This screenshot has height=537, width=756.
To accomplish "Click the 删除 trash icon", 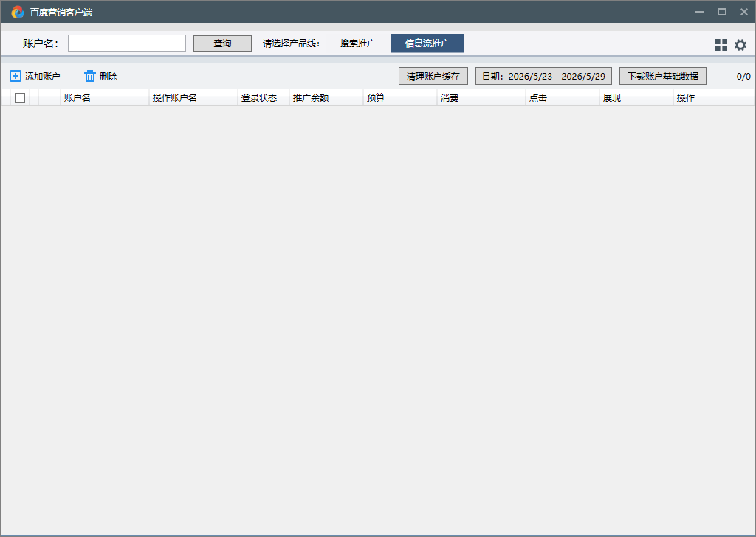I will pyautogui.click(x=89, y=76).
